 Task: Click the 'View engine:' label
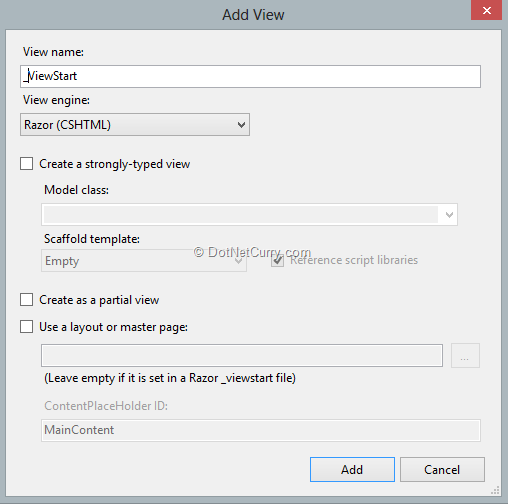tap(56, 100)
